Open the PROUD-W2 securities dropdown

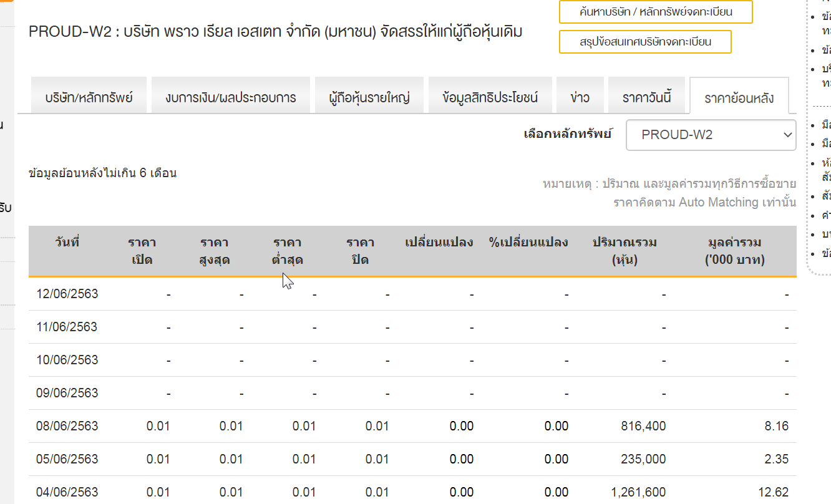click(x=711, y=135)
